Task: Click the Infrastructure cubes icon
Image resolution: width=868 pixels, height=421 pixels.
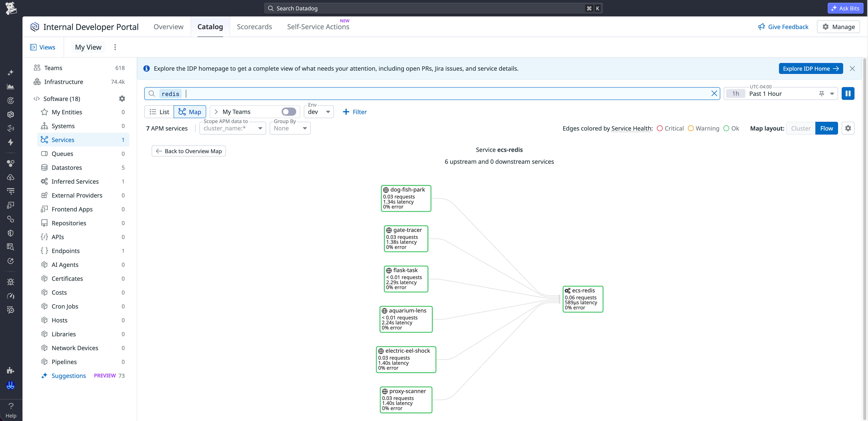Action: [37, 82]
